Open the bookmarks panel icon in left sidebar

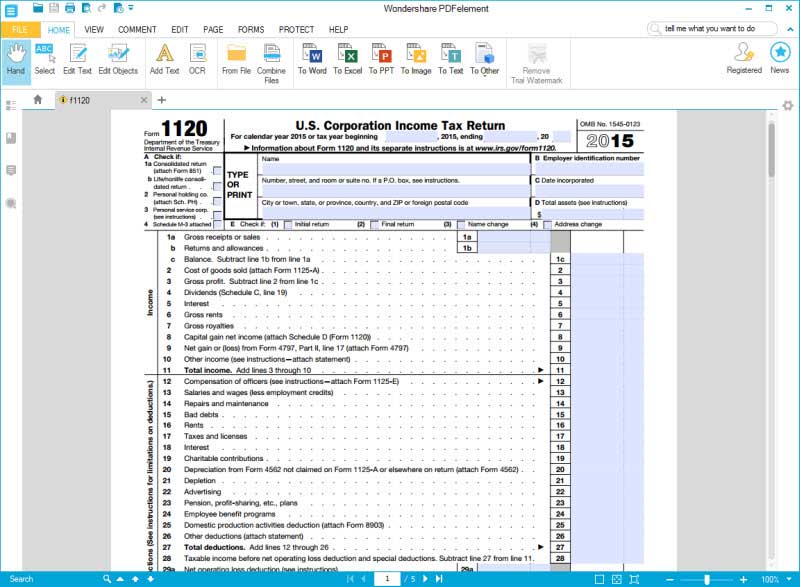point(11,138)
